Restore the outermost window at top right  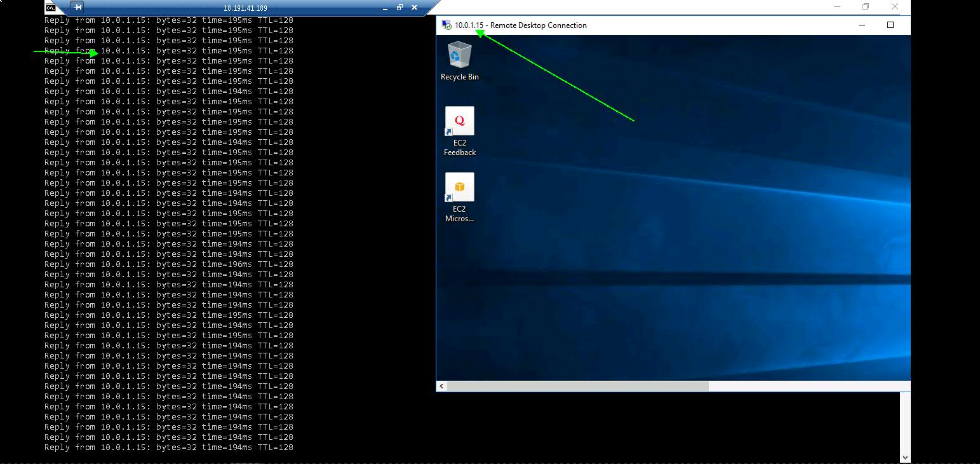[865, 6]
